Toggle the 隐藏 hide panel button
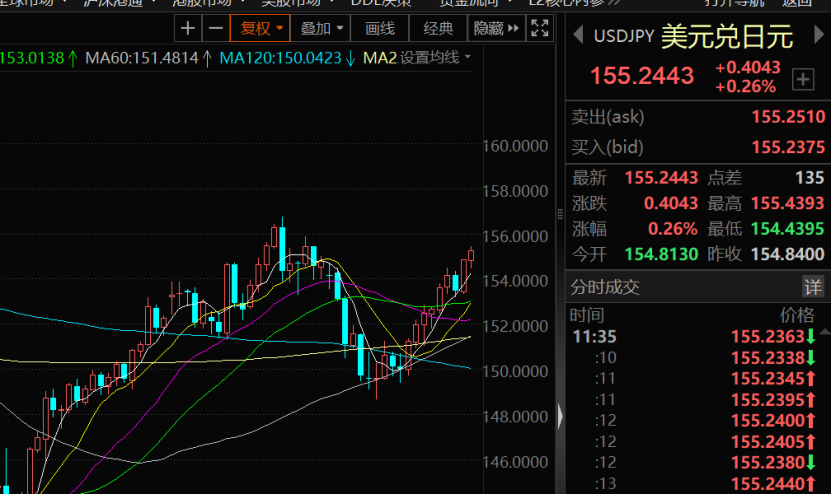This screenshot has width=831, height=495. 489,29
